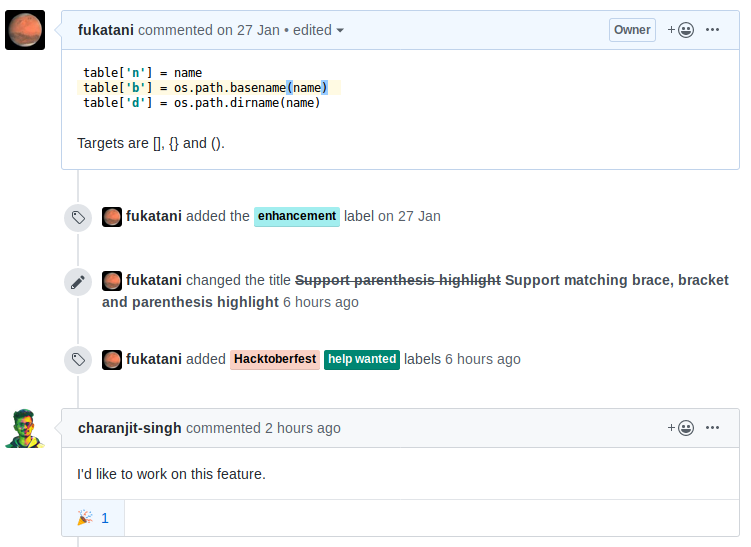
Task: Click small avatar beside title change event
Action: pyautogui.click(x=112, y=280)
